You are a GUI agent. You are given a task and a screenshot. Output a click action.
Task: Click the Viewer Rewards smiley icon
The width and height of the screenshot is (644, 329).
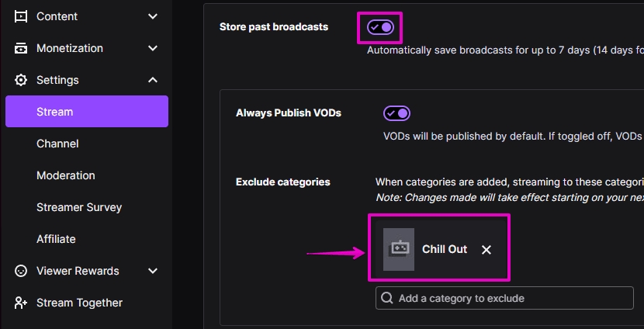20,271
